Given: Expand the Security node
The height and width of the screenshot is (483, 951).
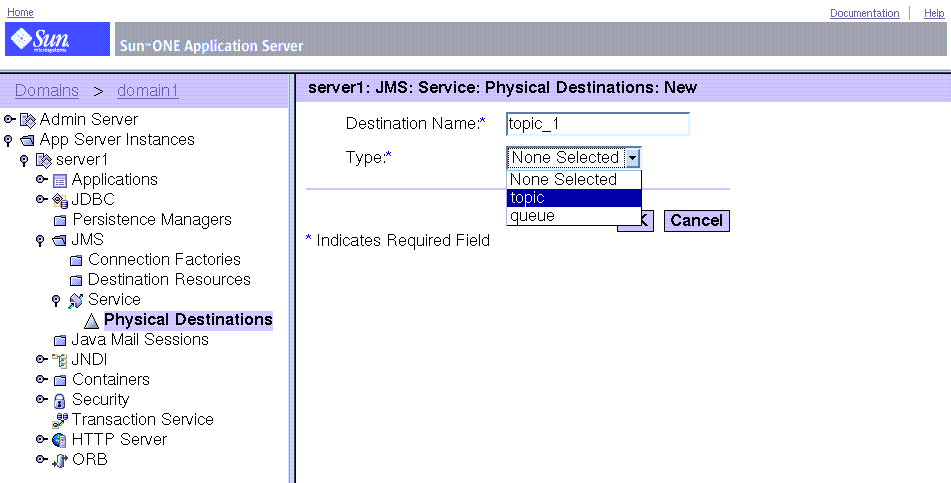Looking at the screenshot, I should coord(41,399).
